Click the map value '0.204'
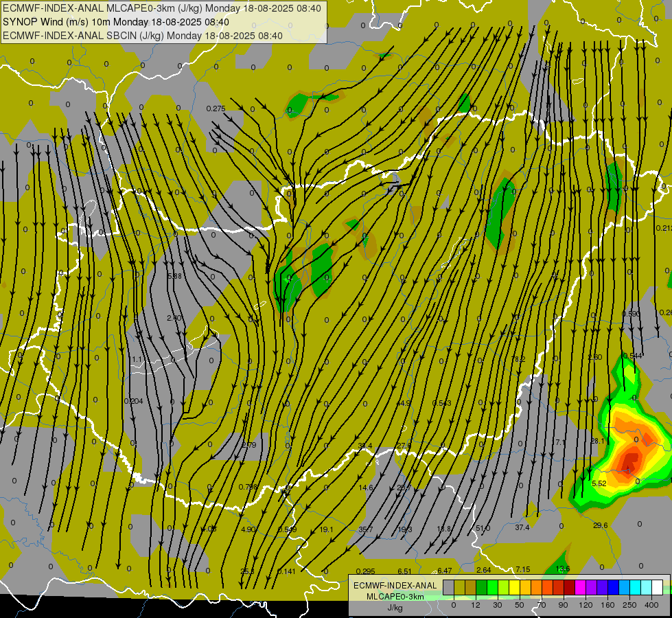The image size is (672, 618). pos(133,401)
